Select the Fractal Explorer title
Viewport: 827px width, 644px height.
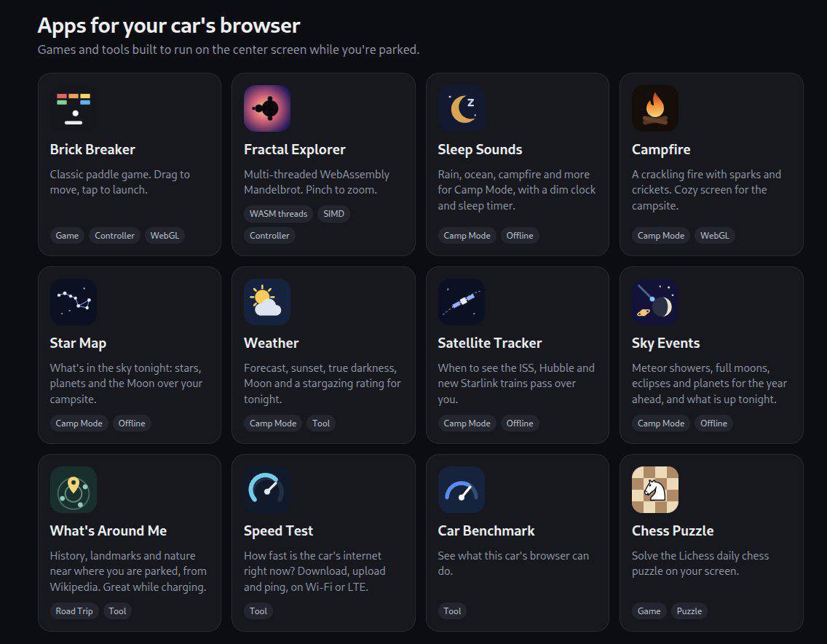pos(294,149)
